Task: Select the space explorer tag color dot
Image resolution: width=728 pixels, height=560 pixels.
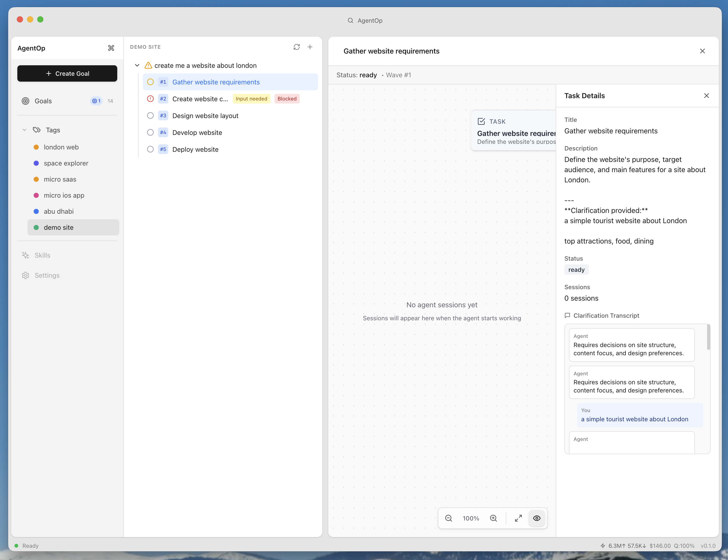Action: (36, 163)
